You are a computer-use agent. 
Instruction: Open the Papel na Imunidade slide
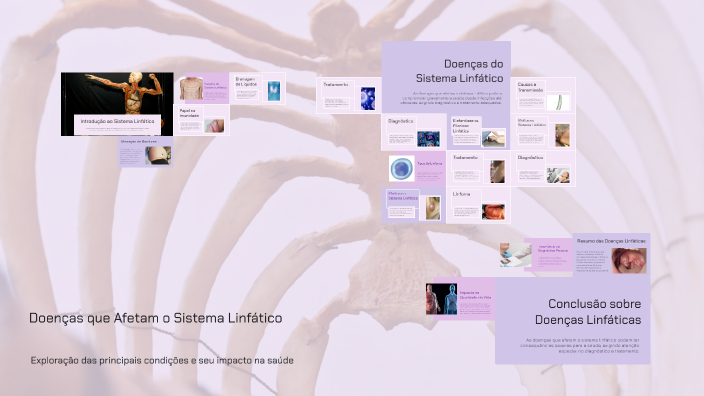(202, 120)
